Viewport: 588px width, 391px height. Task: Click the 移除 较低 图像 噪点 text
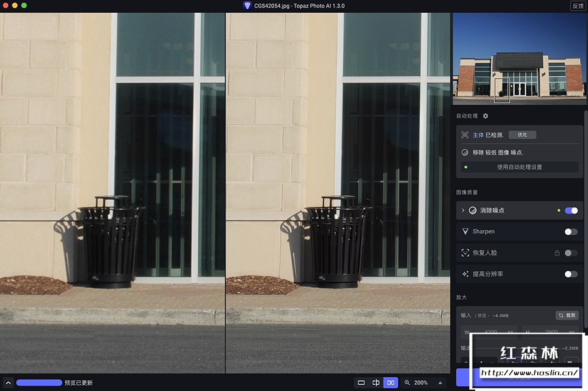[498, 153]
